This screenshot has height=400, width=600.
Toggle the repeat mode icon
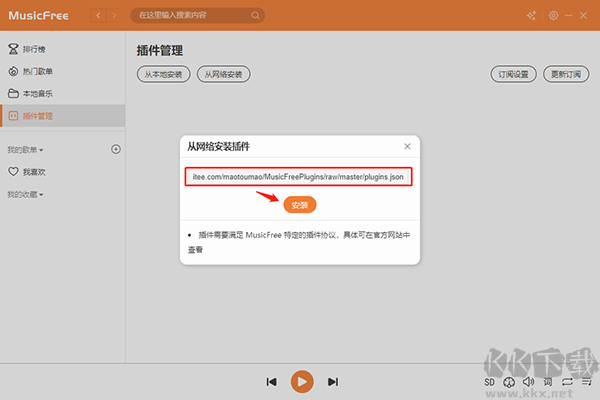567,382
